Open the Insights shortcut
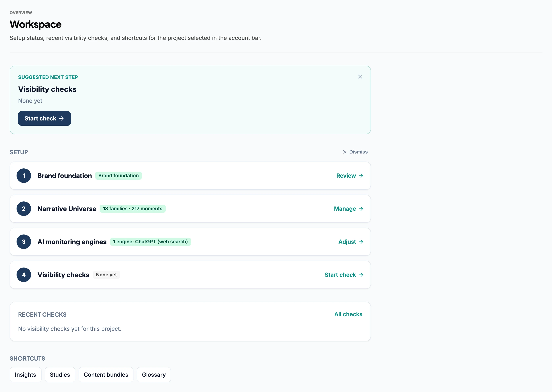This screenshot has height=392, width=552. (x=25, y=375)
